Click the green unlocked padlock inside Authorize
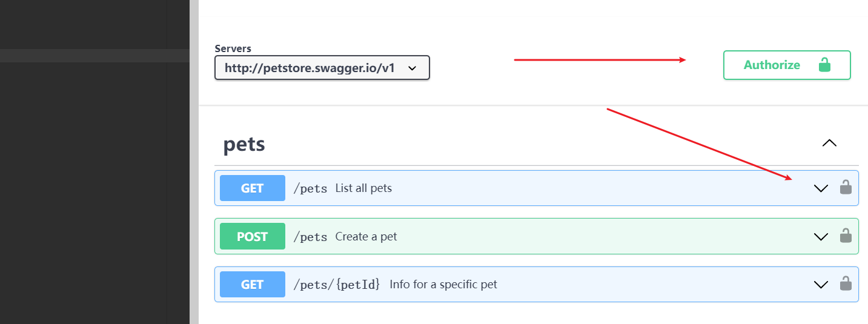Screen dimensions: 868x324 pyautogui.click(x=824, y=65)
